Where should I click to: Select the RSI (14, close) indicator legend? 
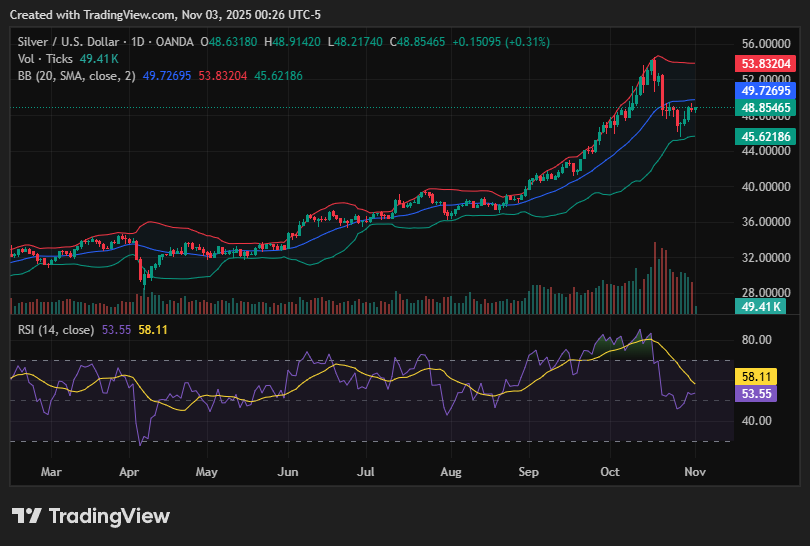click(x=56, y=330)
